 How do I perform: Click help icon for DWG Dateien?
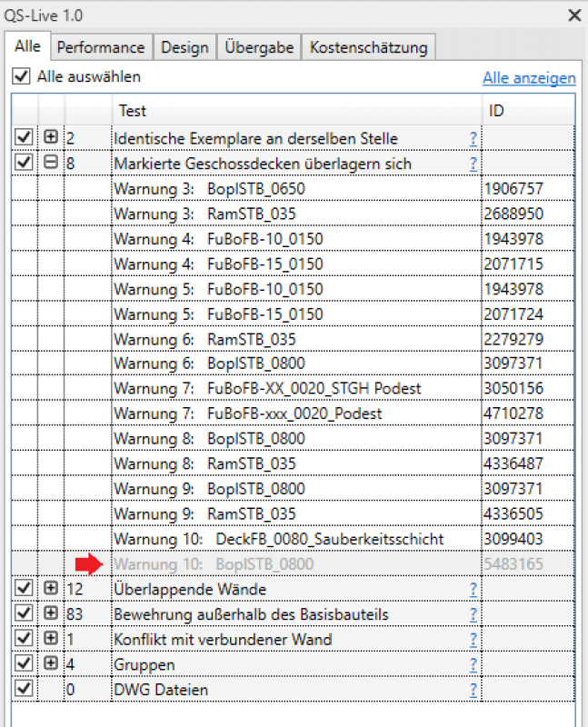(x=473, y=690)
